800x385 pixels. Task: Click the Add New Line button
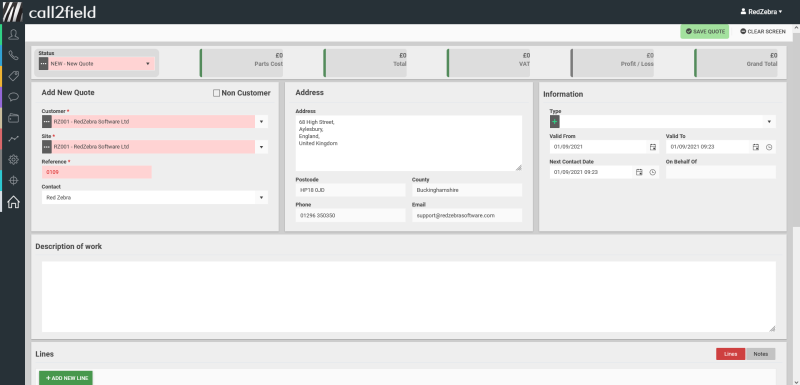point(66,378)
